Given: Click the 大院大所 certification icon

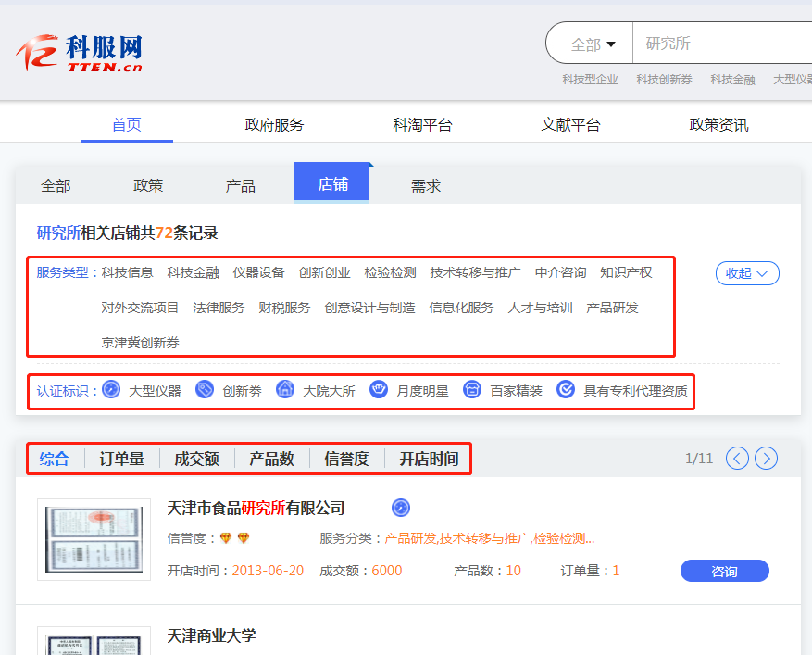Looking at the screenshot, I should point(285,389).
